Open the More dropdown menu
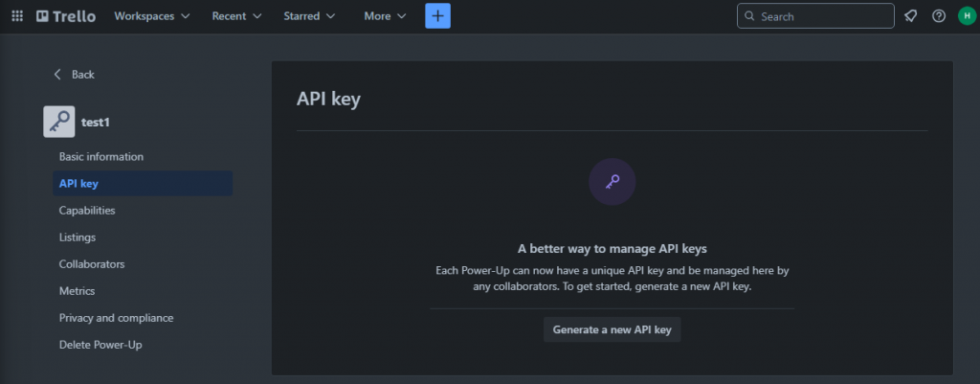This screenshot has height=384, width=980. [x=385, y=16]
